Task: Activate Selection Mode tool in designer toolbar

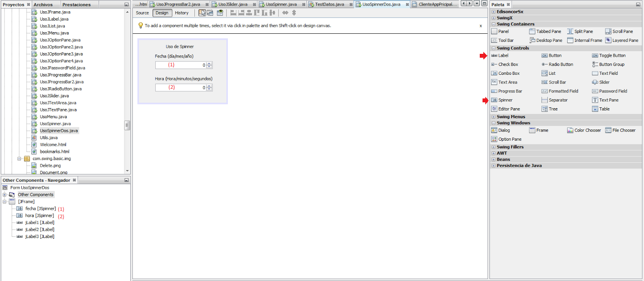Action: click(202, 13)
